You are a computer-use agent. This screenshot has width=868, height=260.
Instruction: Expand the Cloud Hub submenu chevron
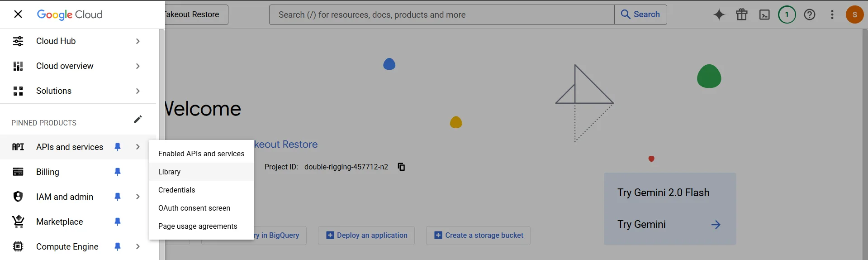point(138,41)
